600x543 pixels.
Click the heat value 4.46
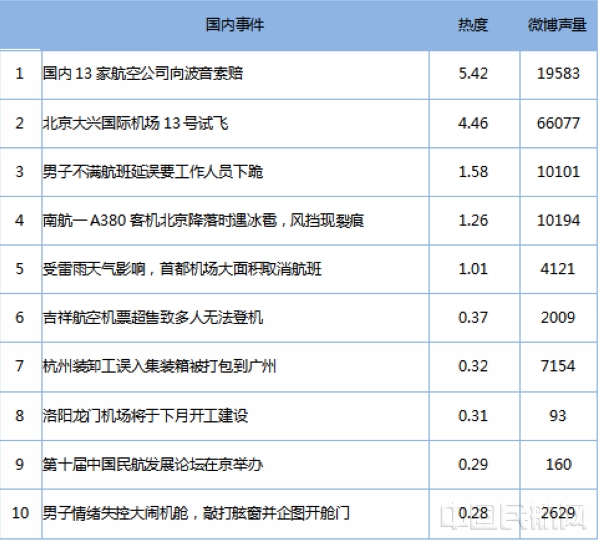click(472, 123)
